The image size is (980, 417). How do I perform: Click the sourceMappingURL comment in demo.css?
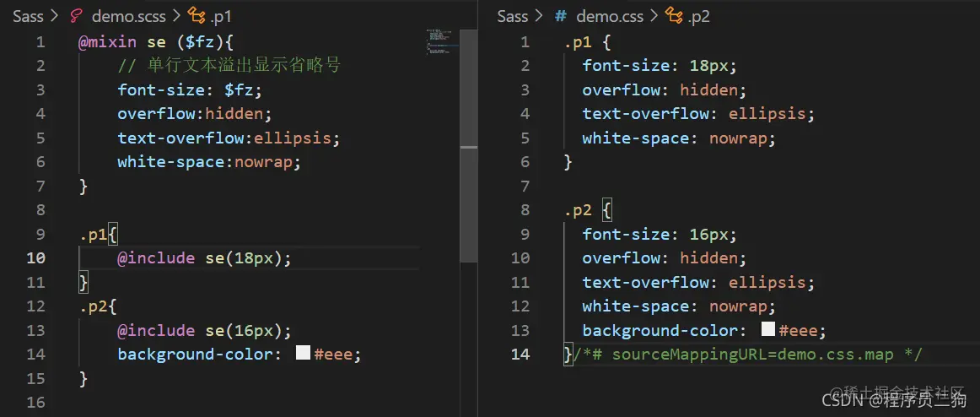(747, 354)
